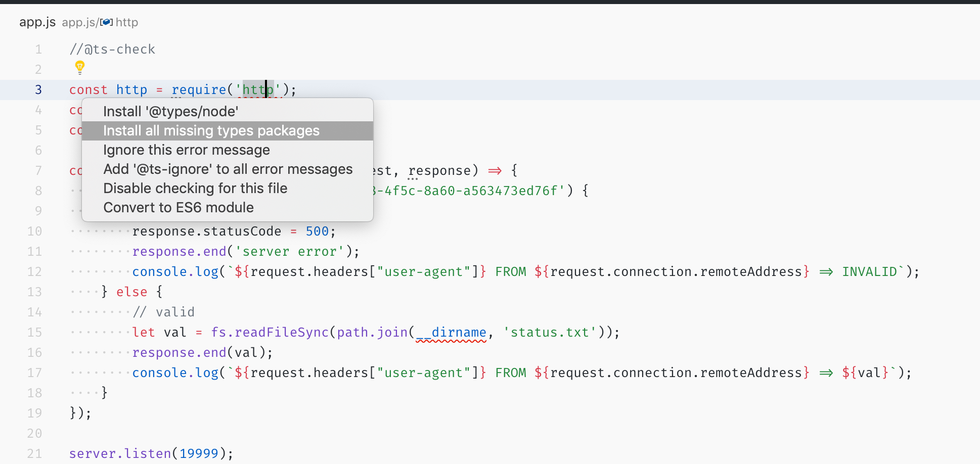Click the lightbulb quick fix icon

(80, 67)
